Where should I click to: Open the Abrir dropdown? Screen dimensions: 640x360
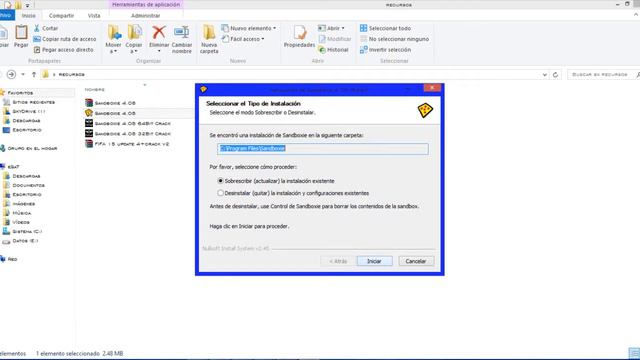(x=331, y=28)
